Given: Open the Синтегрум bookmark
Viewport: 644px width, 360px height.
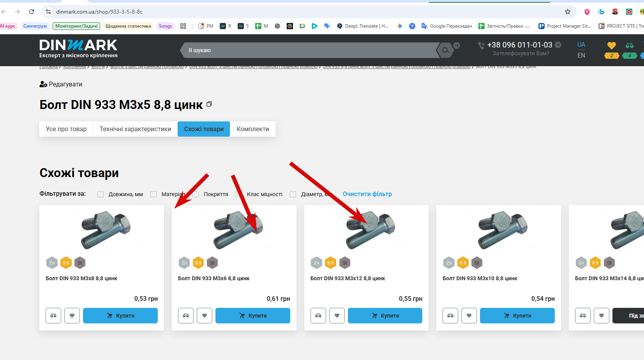Looking at the screenshot, I should pyautogui.click(x=35, y=26).
